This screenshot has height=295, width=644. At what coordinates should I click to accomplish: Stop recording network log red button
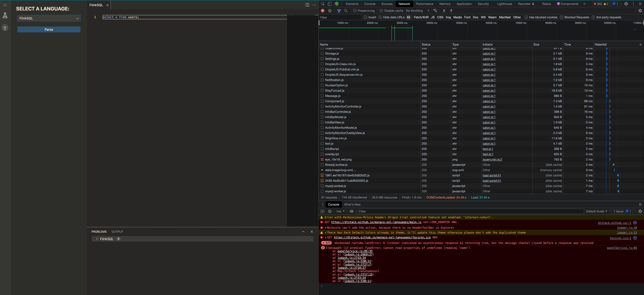(323, 11)
